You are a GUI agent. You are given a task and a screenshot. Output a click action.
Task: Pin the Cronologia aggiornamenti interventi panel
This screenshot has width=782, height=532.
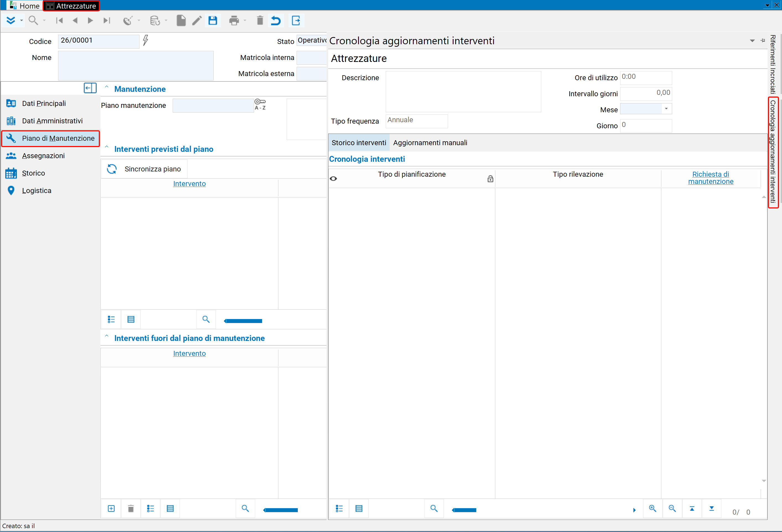pyautogui.click(x=762, y=40)
